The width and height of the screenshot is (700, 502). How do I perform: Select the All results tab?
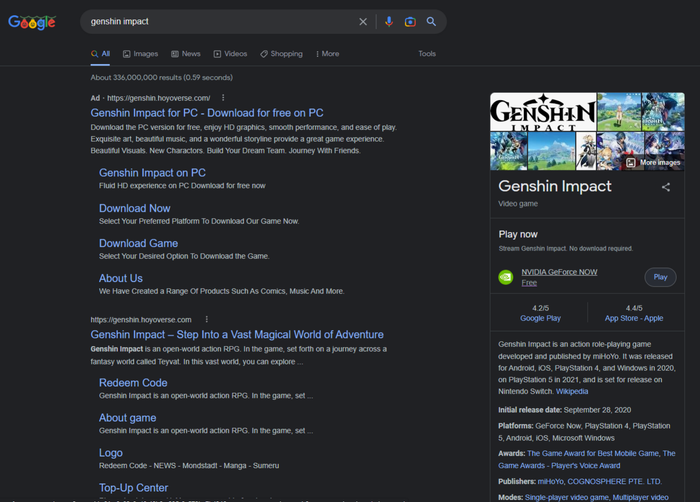coord(100,54)
